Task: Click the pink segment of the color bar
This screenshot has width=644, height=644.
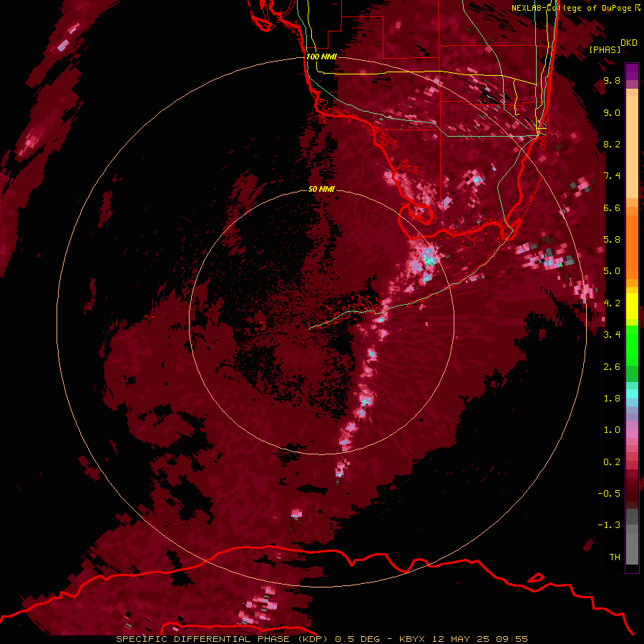Action: tap(632, 434)
